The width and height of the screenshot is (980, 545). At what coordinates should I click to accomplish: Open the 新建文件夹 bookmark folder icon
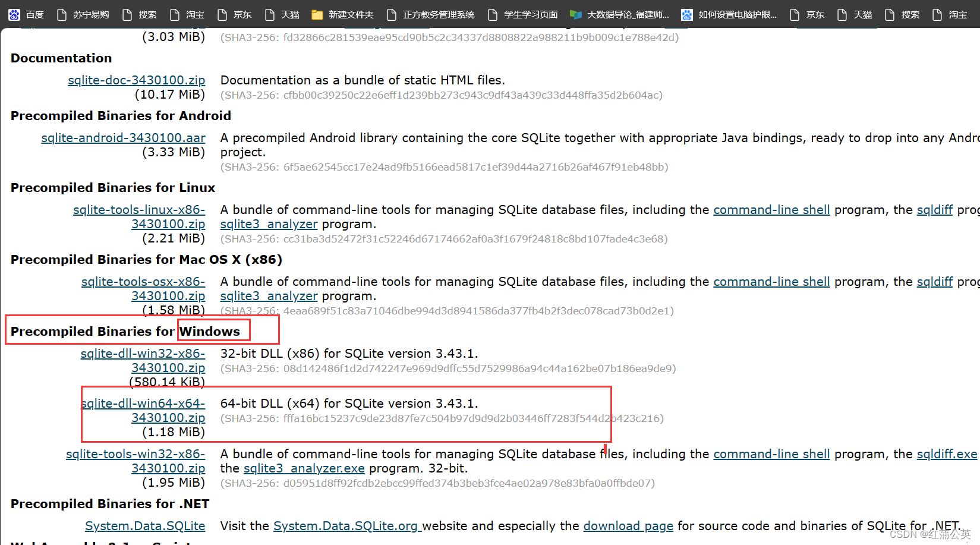317,14
